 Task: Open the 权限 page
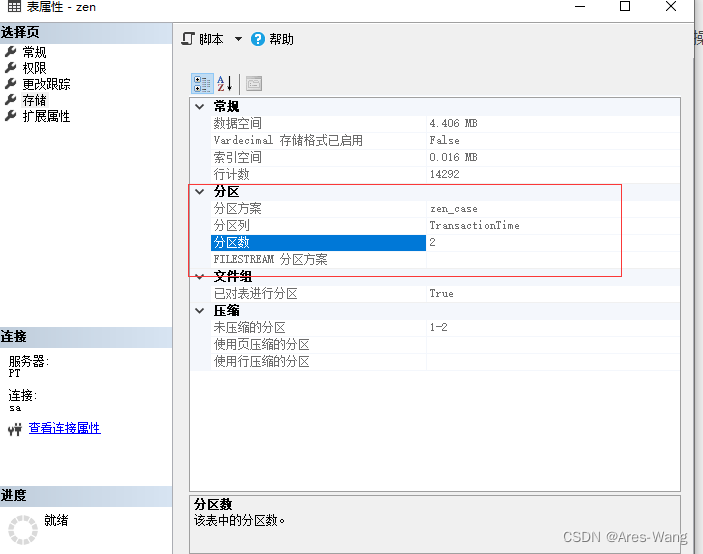point(35,68)
